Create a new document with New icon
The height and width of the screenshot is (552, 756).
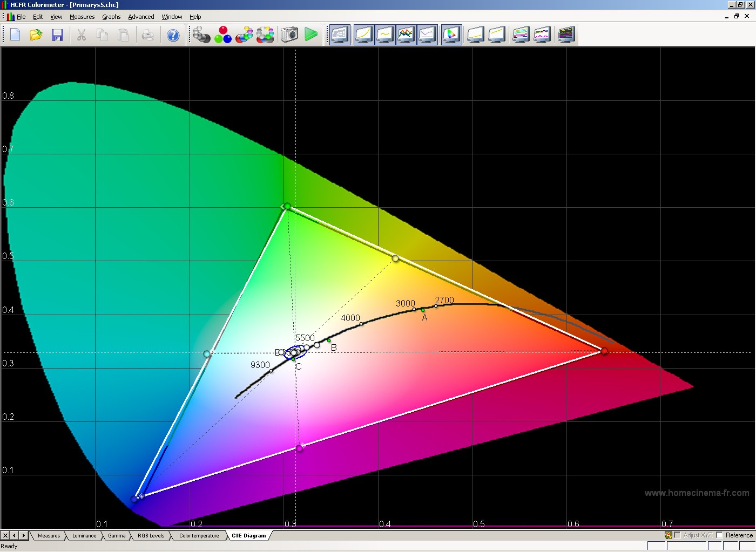[15, 35]
